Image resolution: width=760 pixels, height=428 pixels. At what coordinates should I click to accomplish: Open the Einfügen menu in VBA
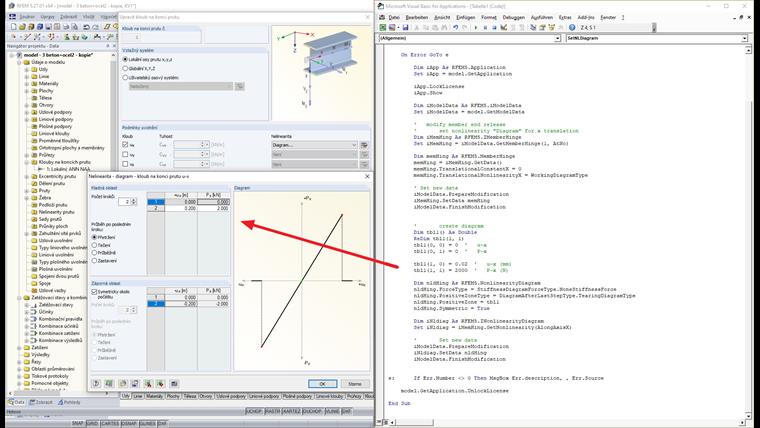coord(466,17)
